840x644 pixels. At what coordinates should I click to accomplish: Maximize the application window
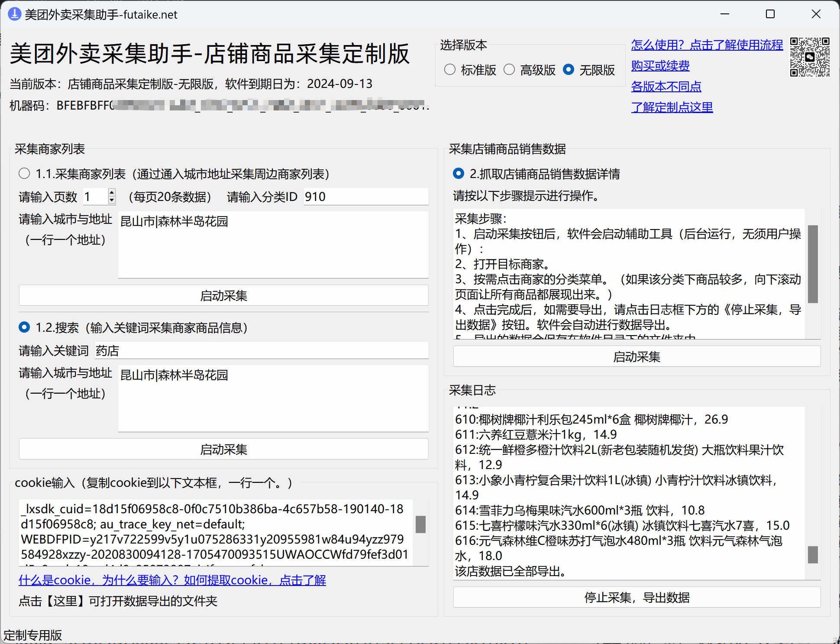click(770, 14)
